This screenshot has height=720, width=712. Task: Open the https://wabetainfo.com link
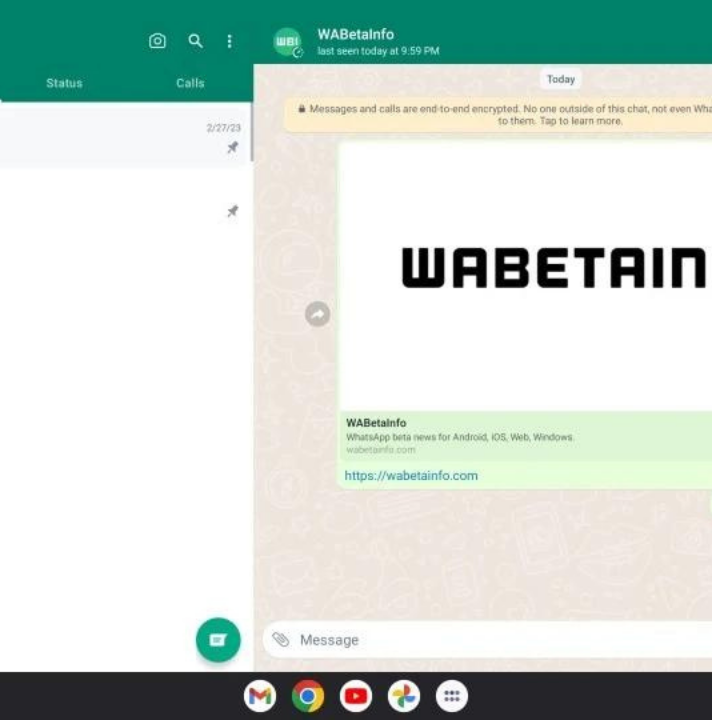[x=411, y=475]
